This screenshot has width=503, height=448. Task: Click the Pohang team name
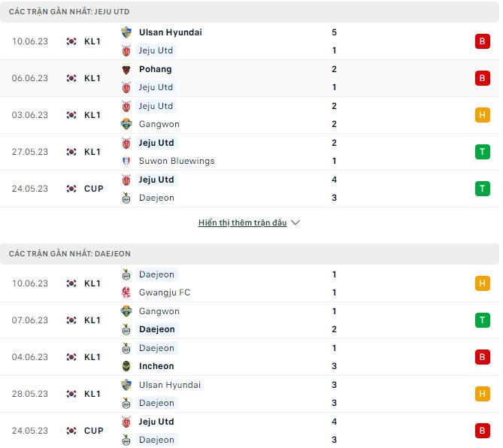pyautogui.click(x=156, y=69)
